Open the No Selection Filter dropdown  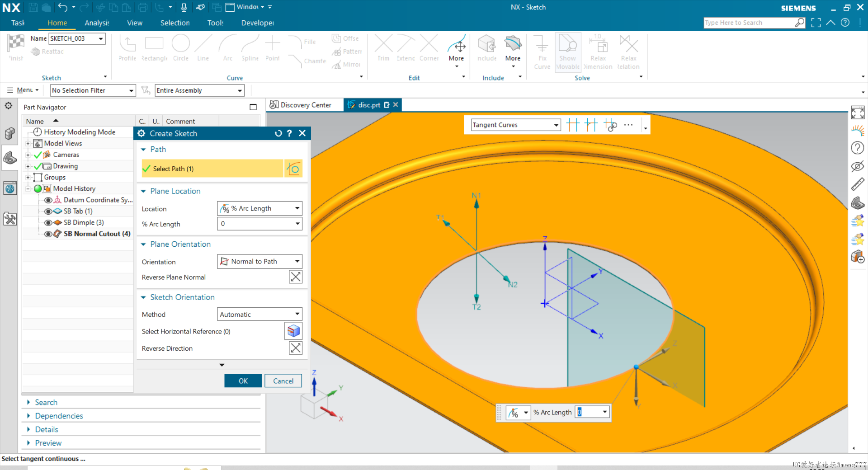(93, 90)
